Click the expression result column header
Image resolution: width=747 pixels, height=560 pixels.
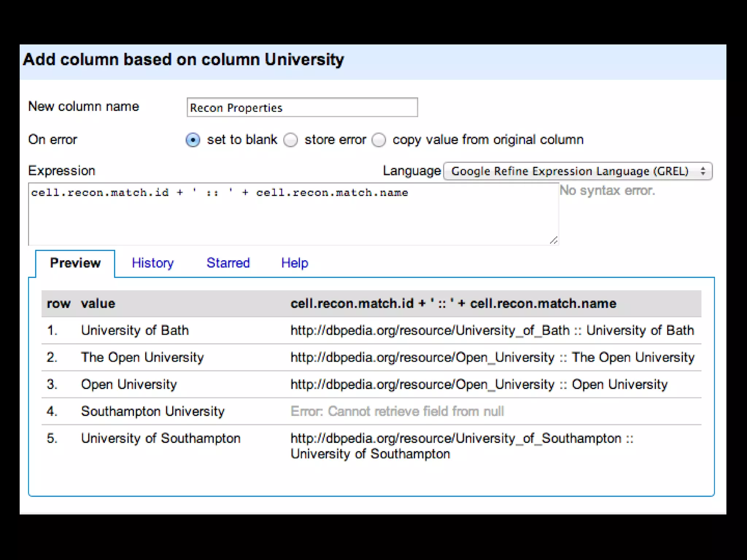453,303
